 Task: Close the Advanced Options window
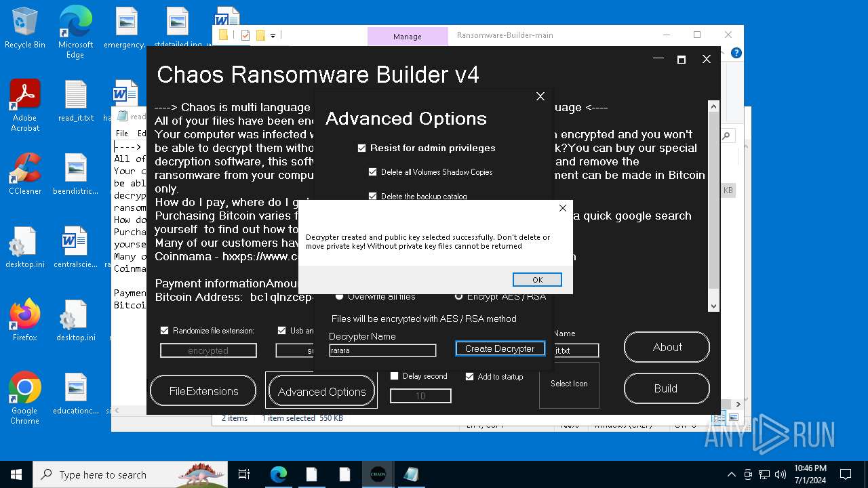click(540, 96)
